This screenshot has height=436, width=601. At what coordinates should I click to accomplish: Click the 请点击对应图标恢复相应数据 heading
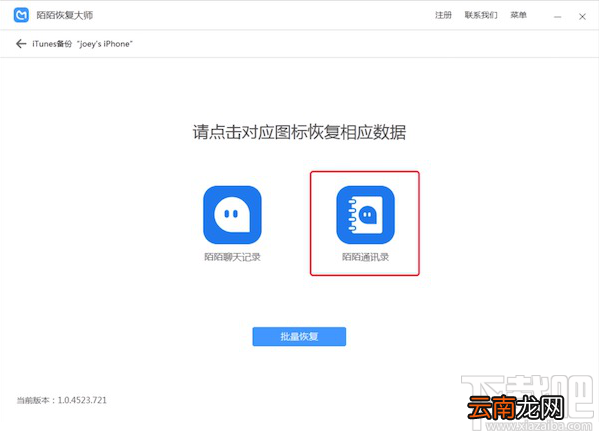pos(299,132)
